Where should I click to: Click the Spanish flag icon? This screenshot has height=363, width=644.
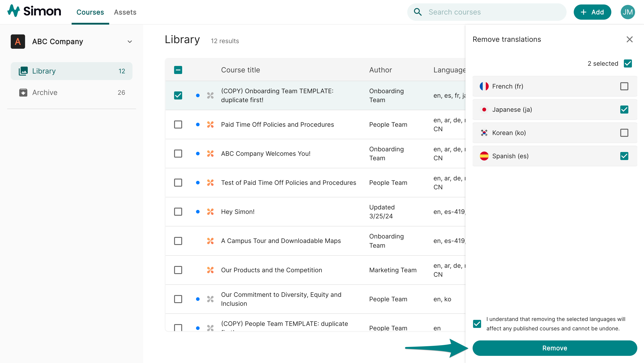[x=484, y=156]
